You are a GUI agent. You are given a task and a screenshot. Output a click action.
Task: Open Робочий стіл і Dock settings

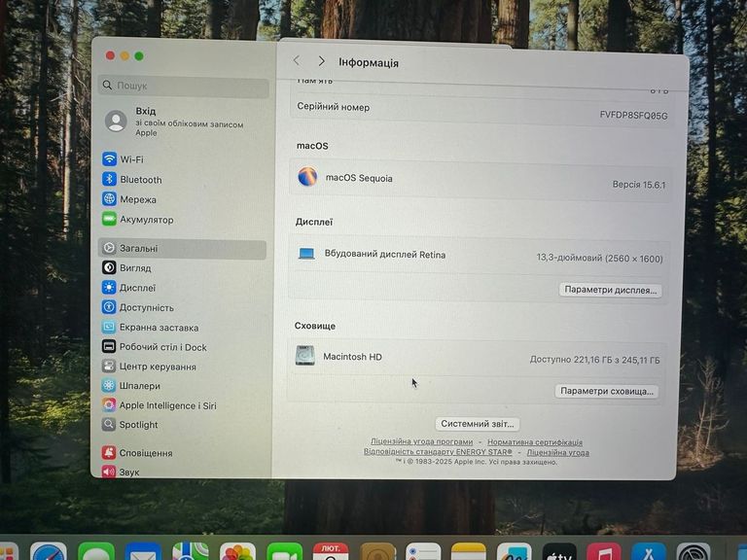click(x=155, y=347)
